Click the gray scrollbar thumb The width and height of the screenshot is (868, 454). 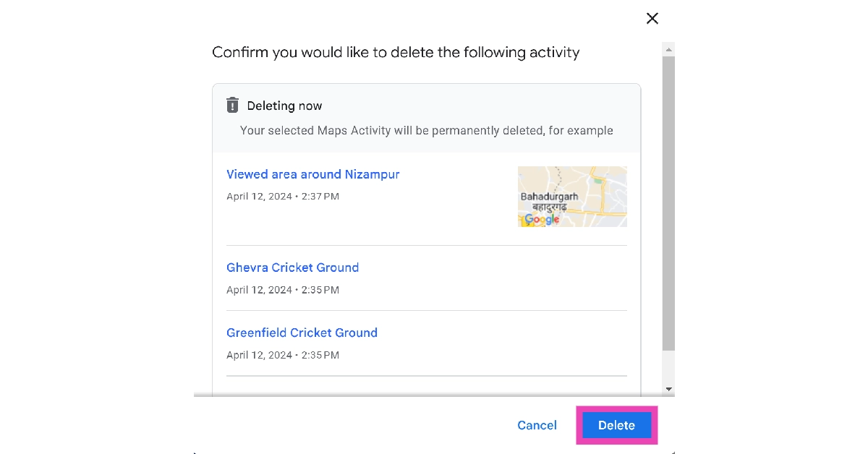(x=668, y=202)
